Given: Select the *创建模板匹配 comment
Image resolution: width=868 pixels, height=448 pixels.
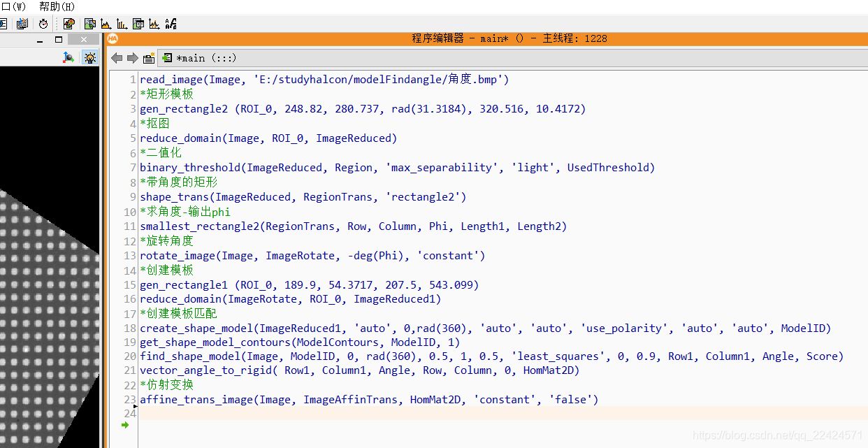Looking at the screenshot, I should click(178, 313).
